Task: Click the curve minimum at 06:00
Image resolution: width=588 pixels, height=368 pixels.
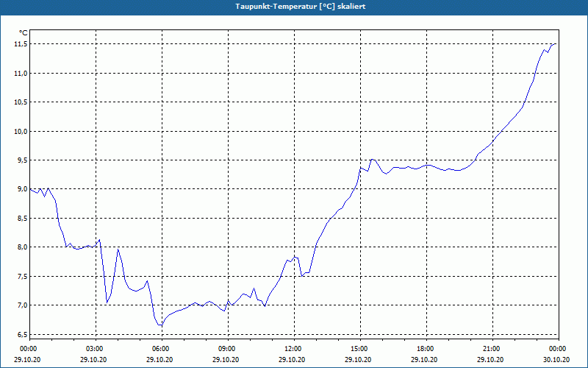Action: pos(161,325)
